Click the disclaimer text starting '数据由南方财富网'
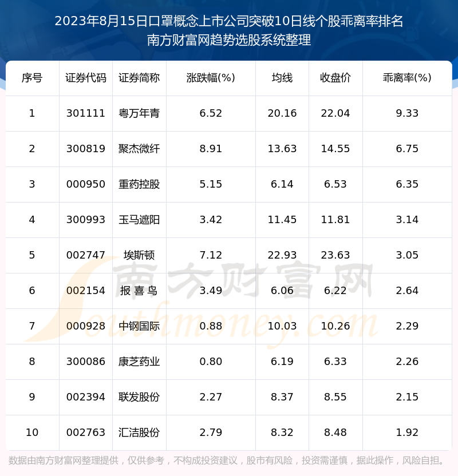Image resolution: width=458 pixels, height=476 pixels. pyautogui.click(x=226, y=461)
